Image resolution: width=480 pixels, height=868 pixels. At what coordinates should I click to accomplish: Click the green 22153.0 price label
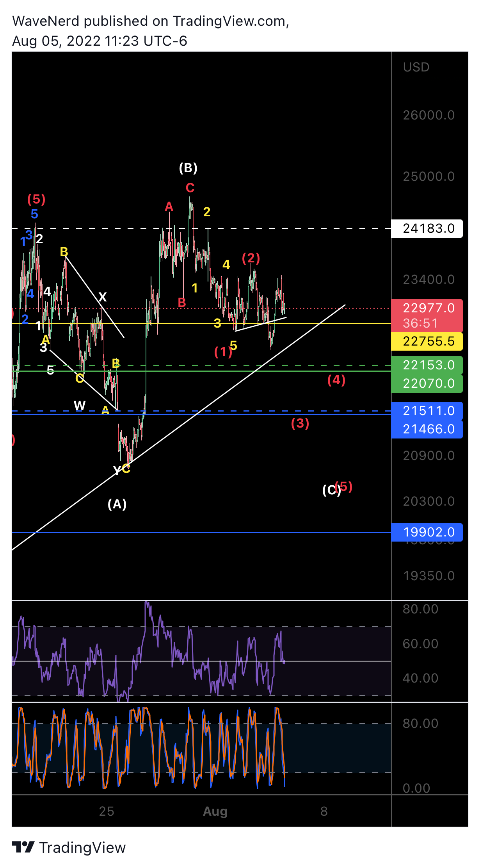click(427, 365)
